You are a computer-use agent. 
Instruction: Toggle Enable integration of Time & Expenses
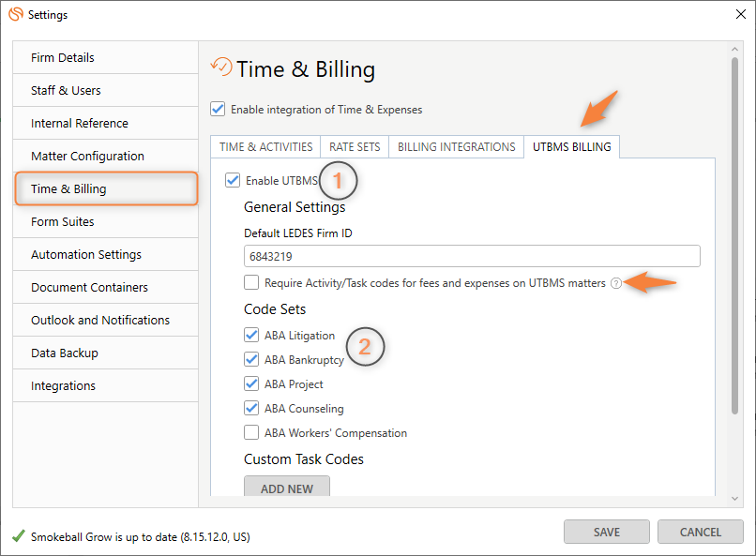pyautogui.click(x=218, y=109)
